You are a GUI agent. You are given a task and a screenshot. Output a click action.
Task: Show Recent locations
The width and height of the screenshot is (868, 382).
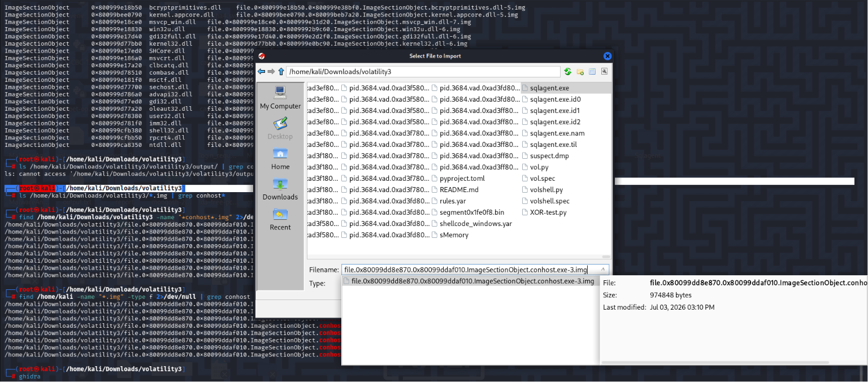(x=280, y=219)
